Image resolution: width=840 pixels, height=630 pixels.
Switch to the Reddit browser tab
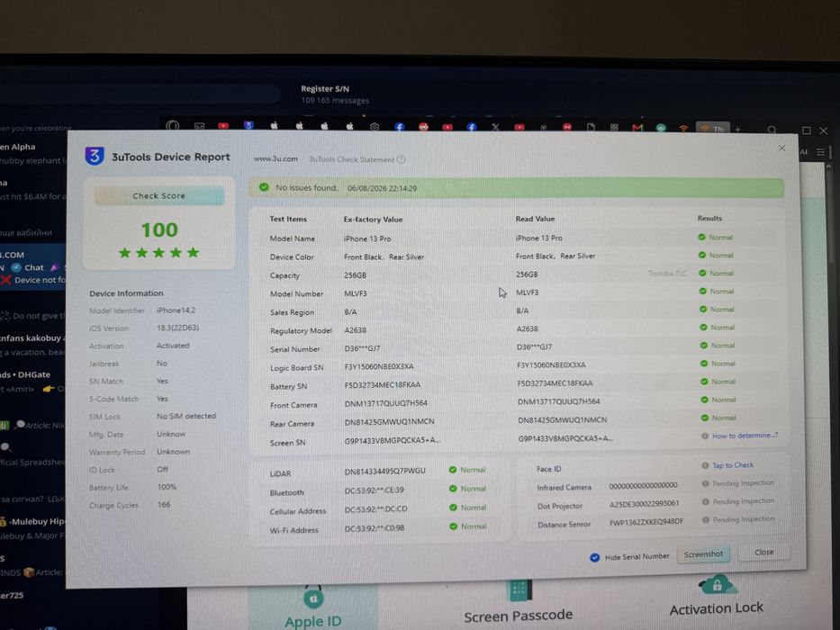pyautogui.click(x=424, y=126)
